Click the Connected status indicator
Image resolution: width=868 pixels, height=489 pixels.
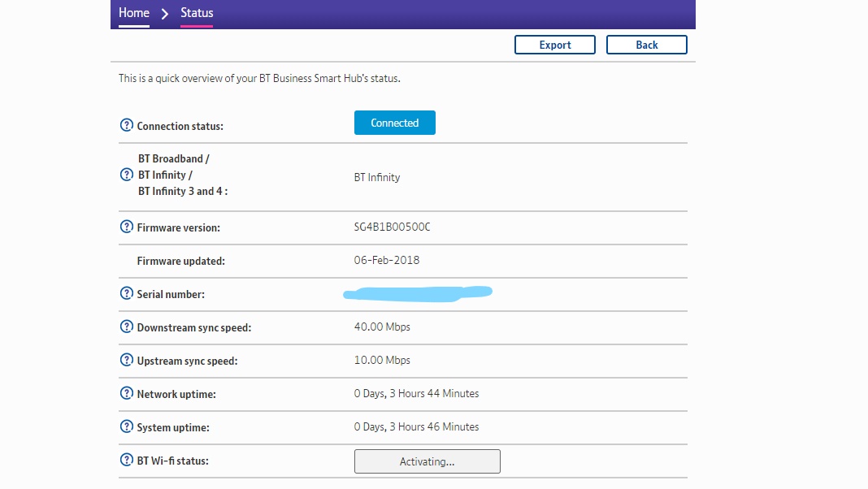pos(394,122)
